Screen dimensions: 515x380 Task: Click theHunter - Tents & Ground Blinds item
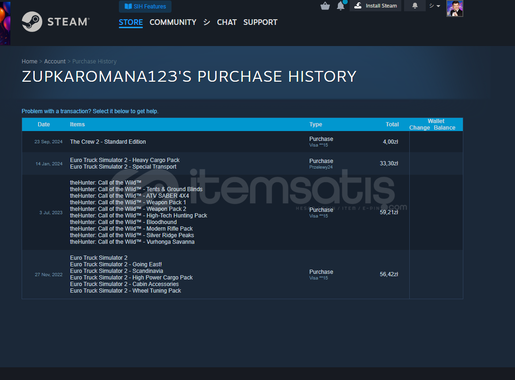point(136,189)
